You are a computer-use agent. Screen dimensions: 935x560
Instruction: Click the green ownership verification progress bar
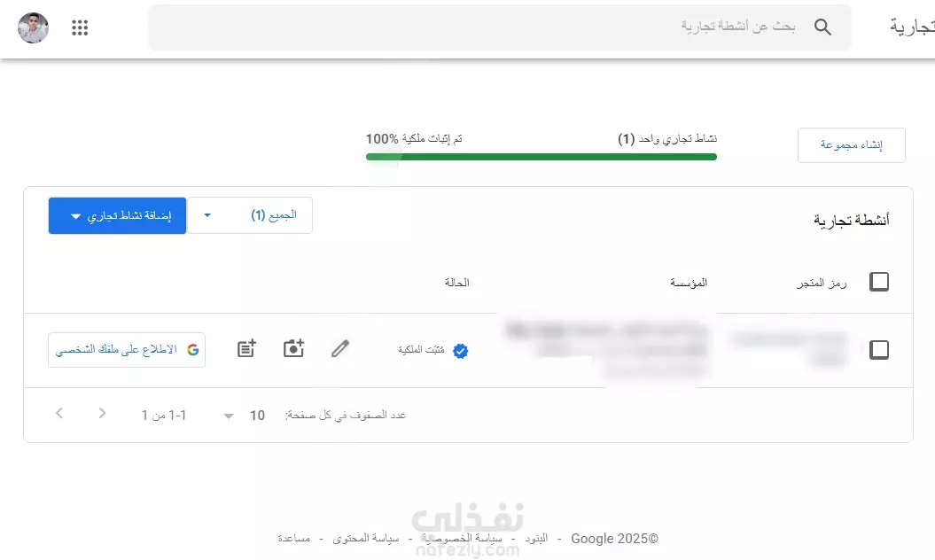click(542, 157)
